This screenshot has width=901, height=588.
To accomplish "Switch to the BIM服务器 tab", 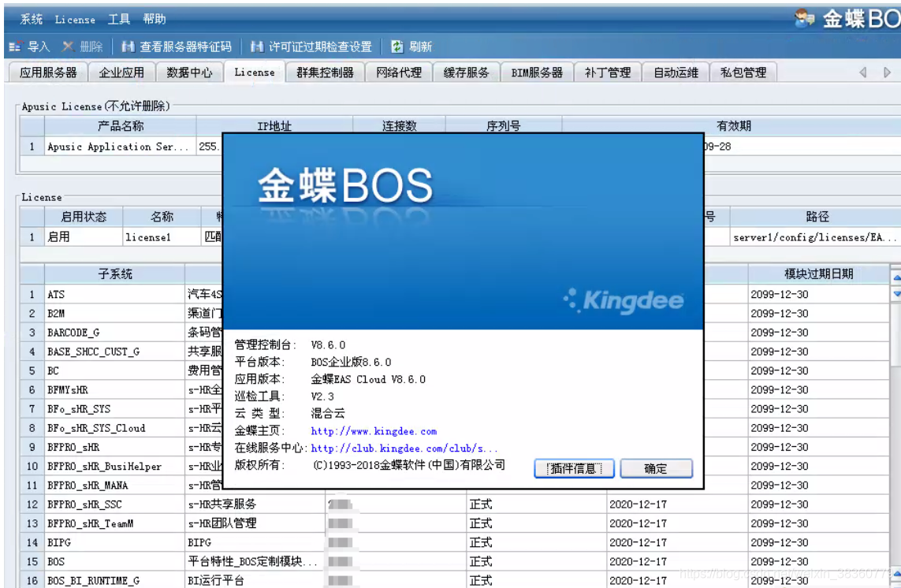I will click(x=537, y=73).
